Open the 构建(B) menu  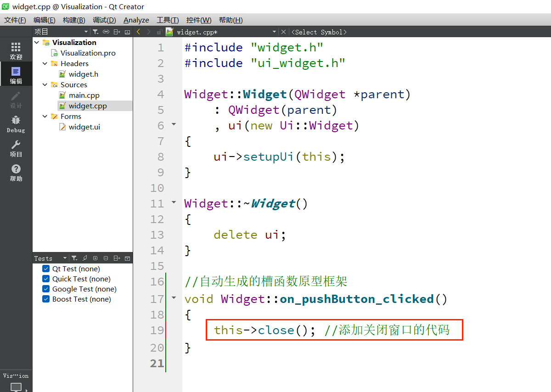click(74, 20)
